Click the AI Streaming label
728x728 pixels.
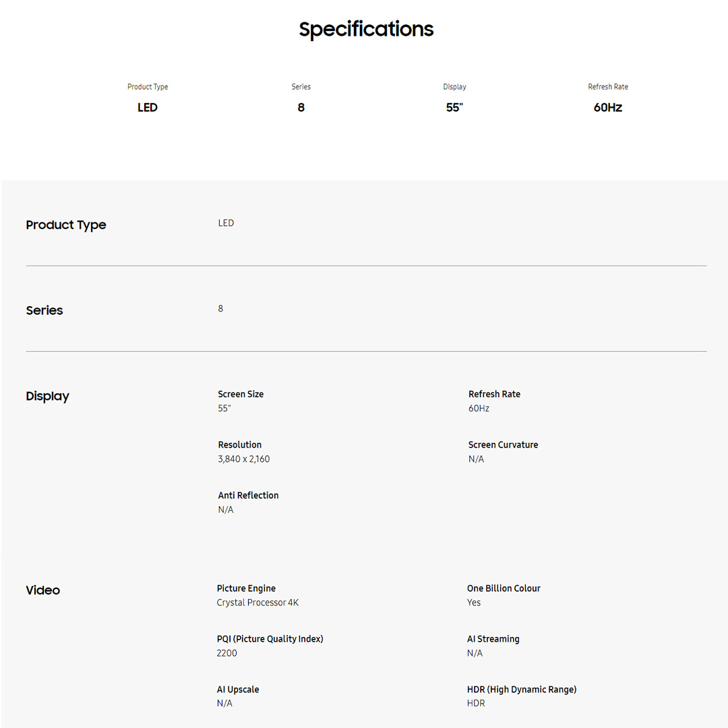(x=493, y=639)
